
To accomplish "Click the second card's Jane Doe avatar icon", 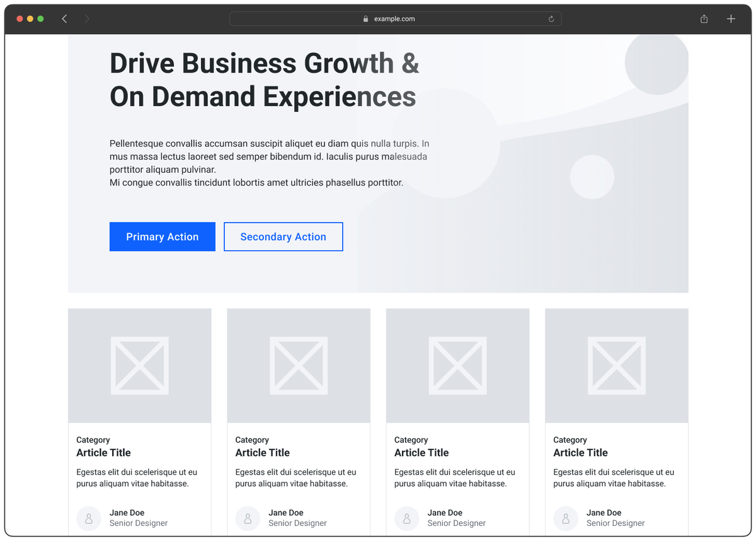I will 248,518.
